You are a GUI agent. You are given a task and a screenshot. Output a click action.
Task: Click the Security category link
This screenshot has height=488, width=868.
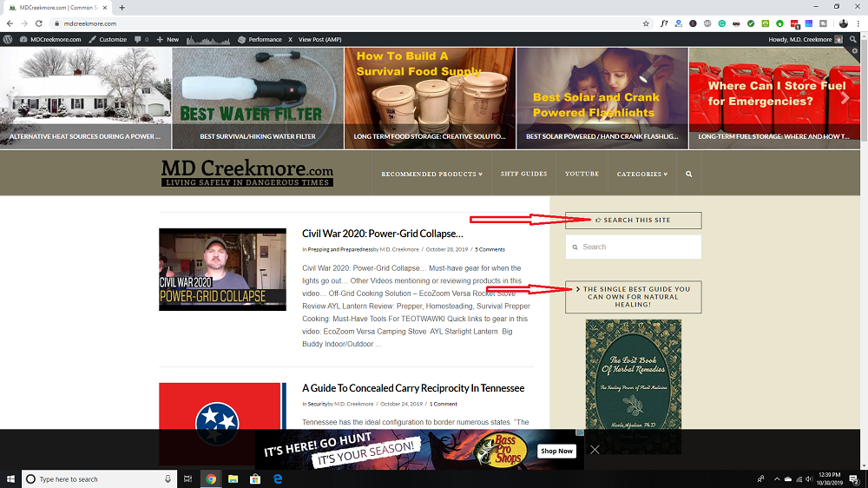point(317,404)
